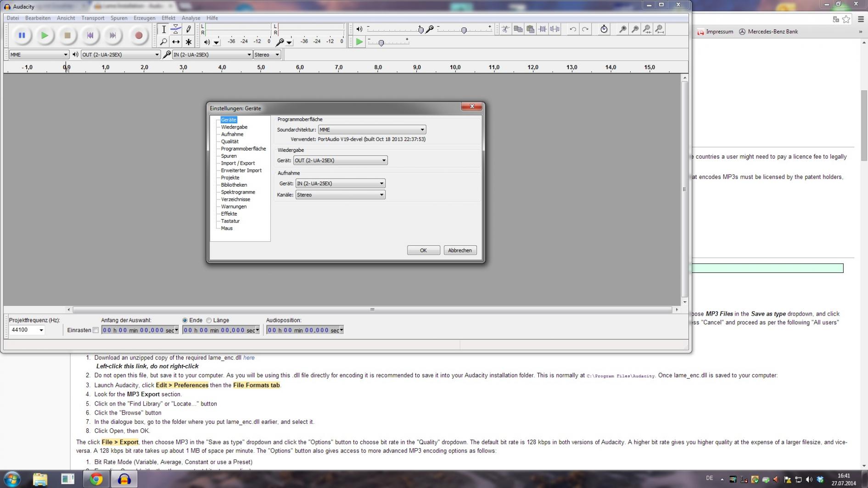
Task: Start playback with green Play button
Action: pos(45,35)
